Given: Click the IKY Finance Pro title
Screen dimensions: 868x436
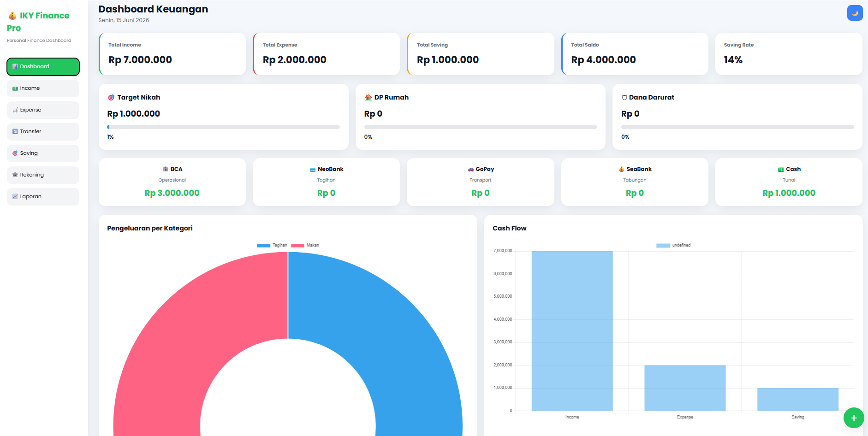Looking at the screenshot, I should 38,22.
